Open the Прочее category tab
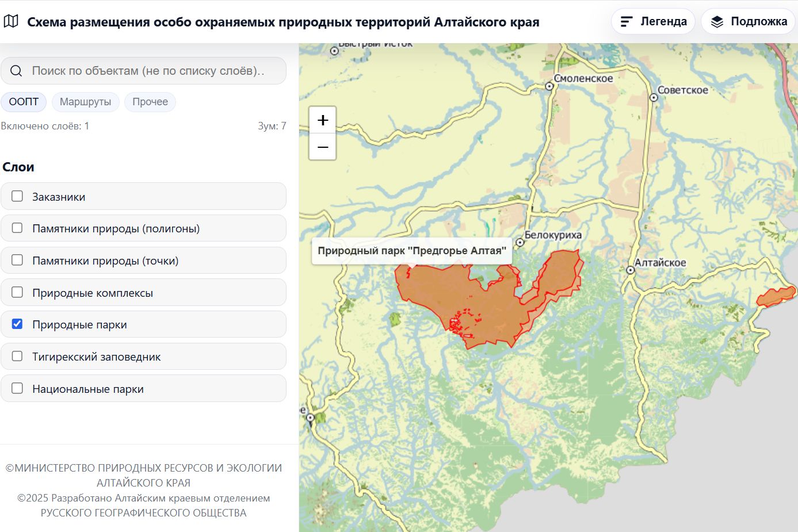The image size is (798, 532). 150,102
